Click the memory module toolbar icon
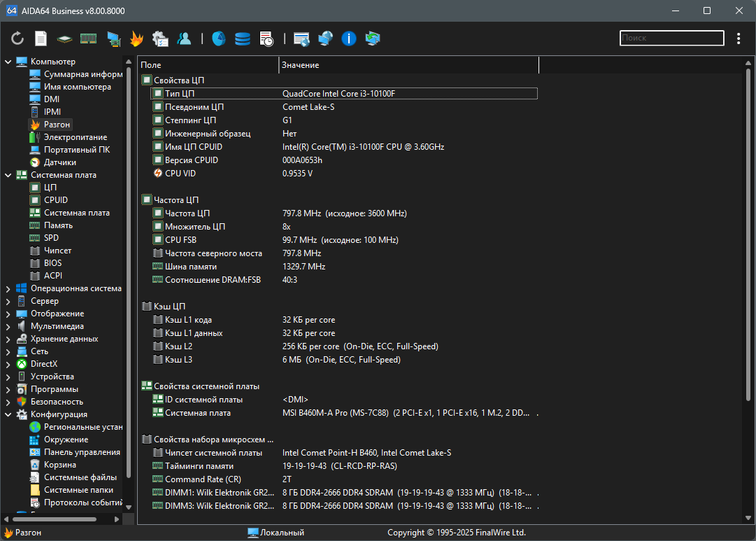Screen dimensions: 756x541 pos(88,38)
